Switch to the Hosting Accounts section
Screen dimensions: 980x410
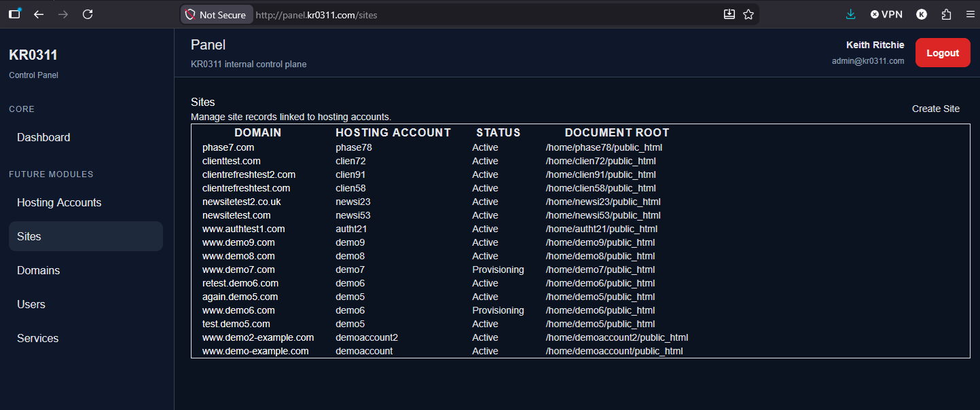coord(58,202)
